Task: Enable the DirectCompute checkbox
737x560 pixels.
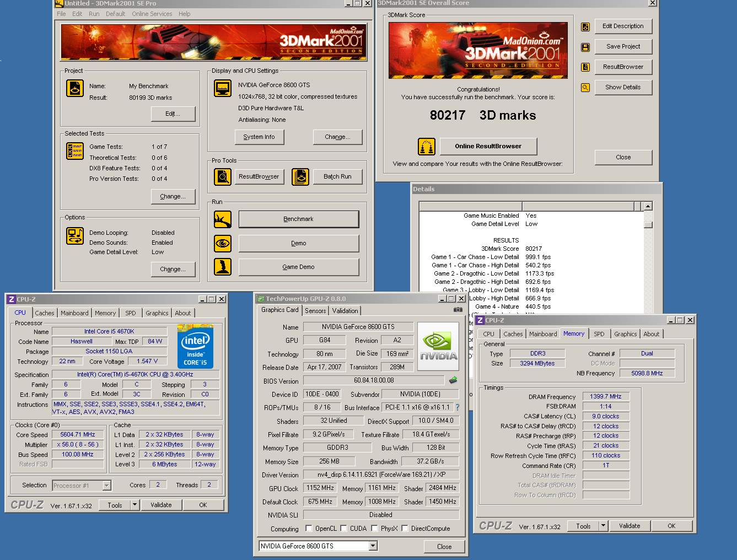Action: [x=405, y=529]
